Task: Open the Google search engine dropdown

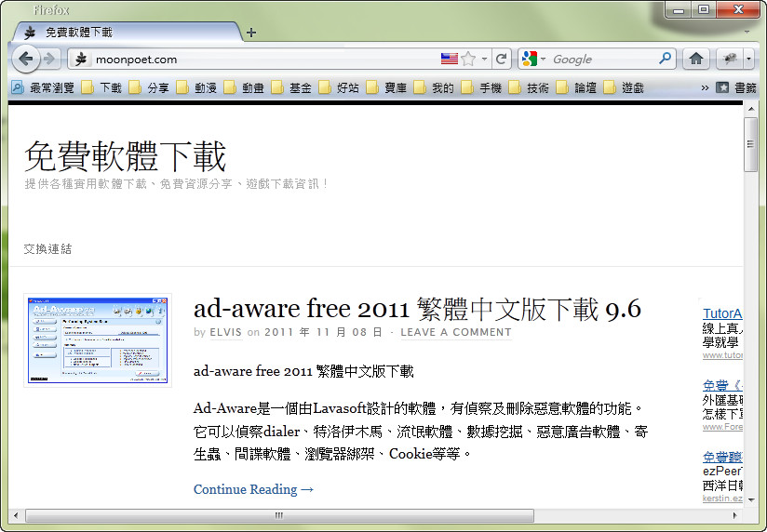Action: coord(533,59)
